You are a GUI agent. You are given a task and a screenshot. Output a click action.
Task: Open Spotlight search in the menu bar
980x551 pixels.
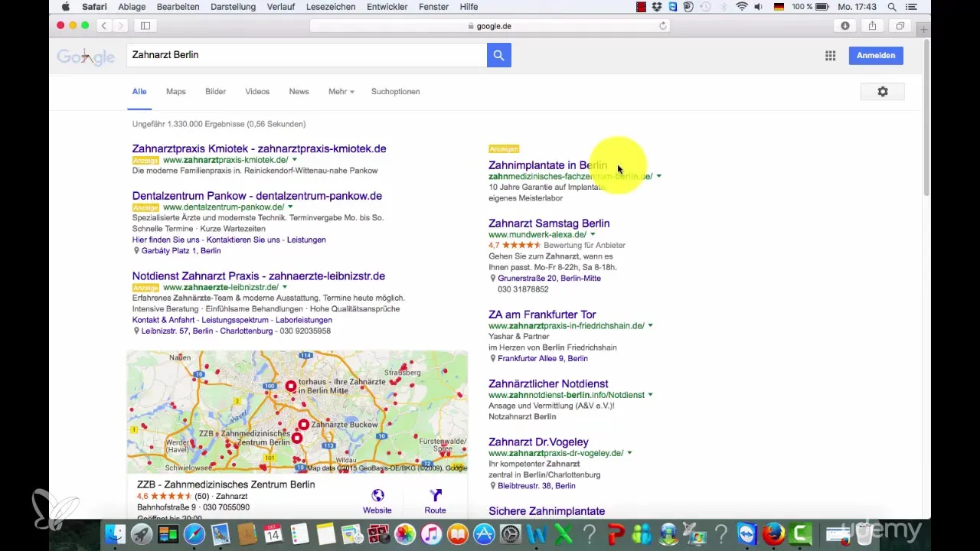[892, 7]
